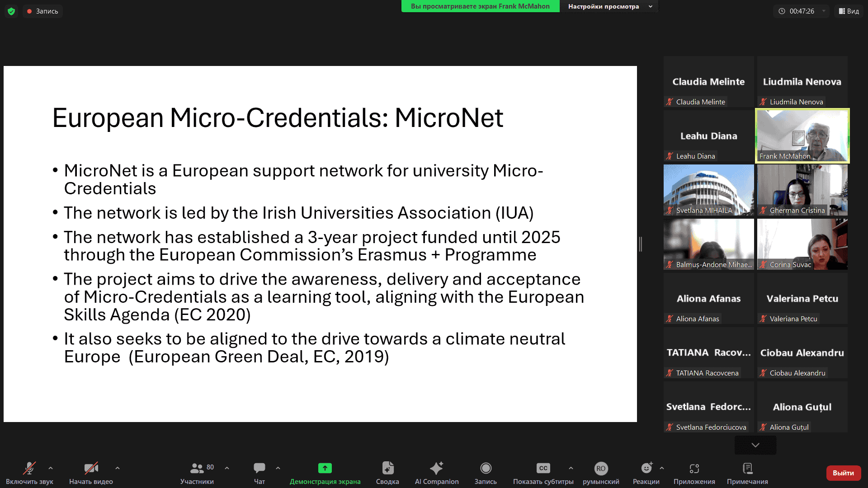Select Frank McMahon video thumbnail
The width and height of the screenshot is (868, 488).
[x=802, y=136]
